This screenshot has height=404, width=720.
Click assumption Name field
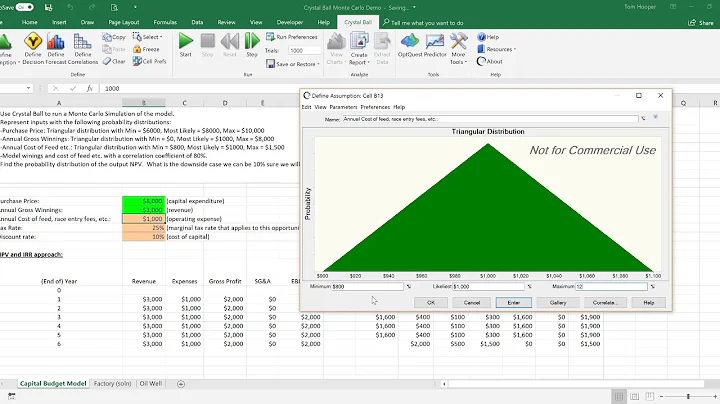coord(490,119)
